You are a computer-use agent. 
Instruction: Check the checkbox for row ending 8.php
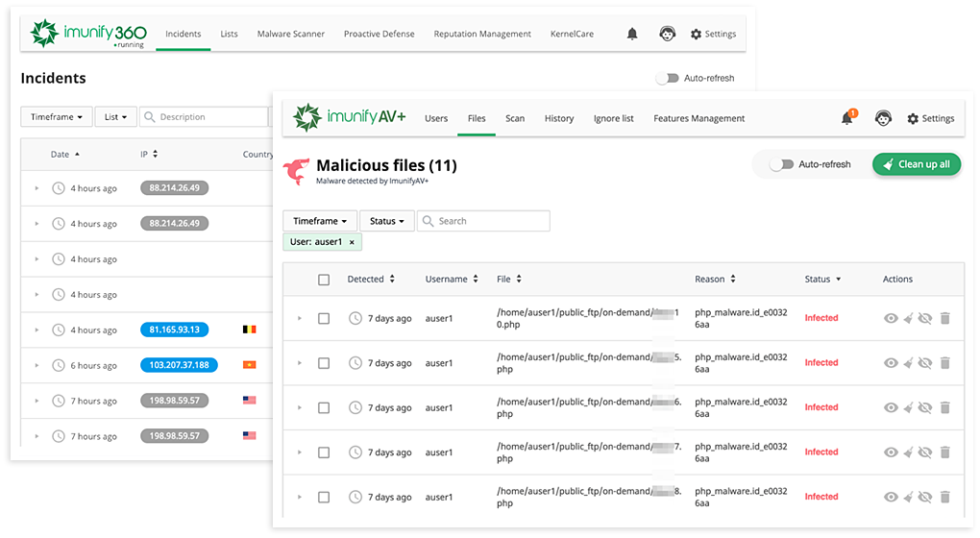[x=324, y=498]
